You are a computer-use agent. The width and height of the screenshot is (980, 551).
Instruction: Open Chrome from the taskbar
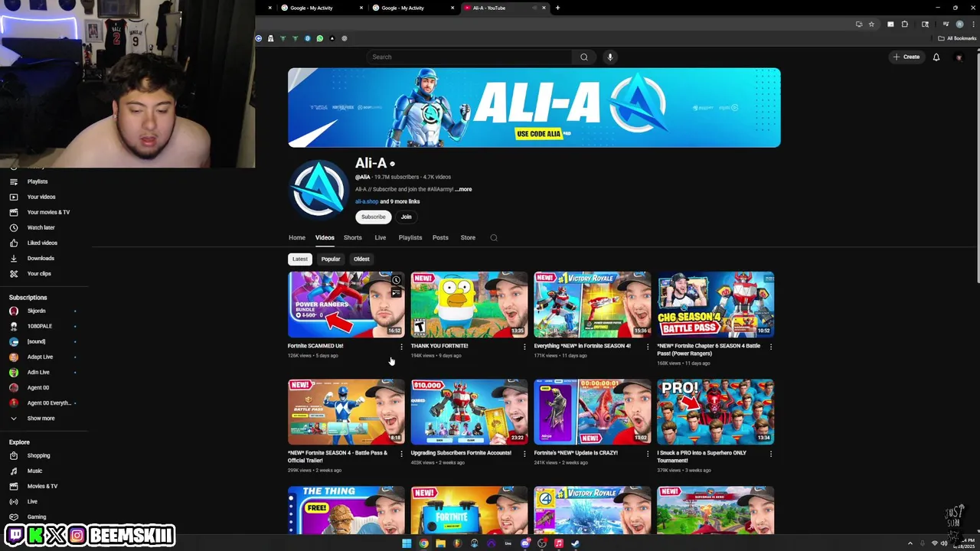click(x=423, y=543)
